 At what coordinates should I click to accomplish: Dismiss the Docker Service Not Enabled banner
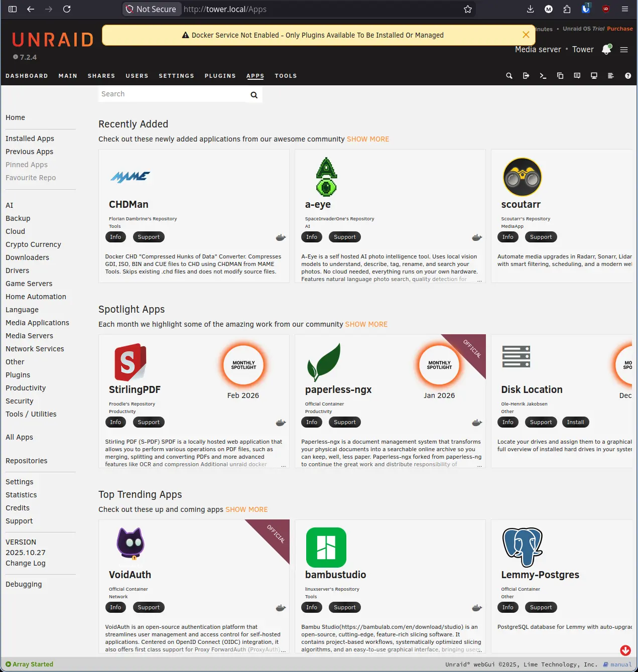coord(526,35)
